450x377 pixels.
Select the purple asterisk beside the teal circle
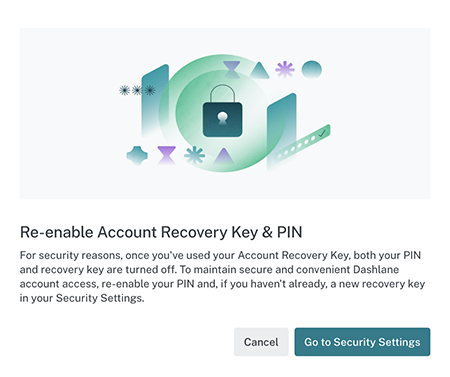285,69
